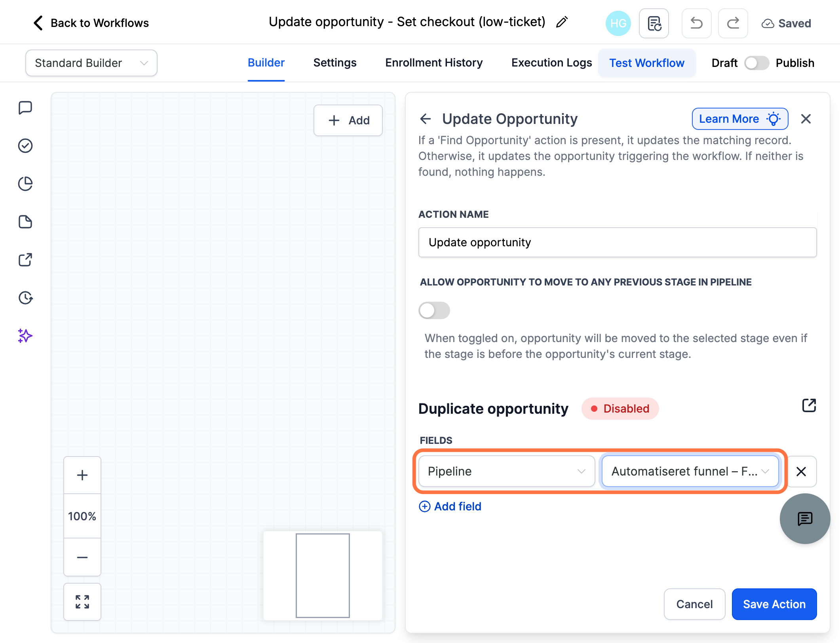Screen dimensions: 840x643
Task: Go back with the panel's left arrow
Action: [x=426, y=119]
